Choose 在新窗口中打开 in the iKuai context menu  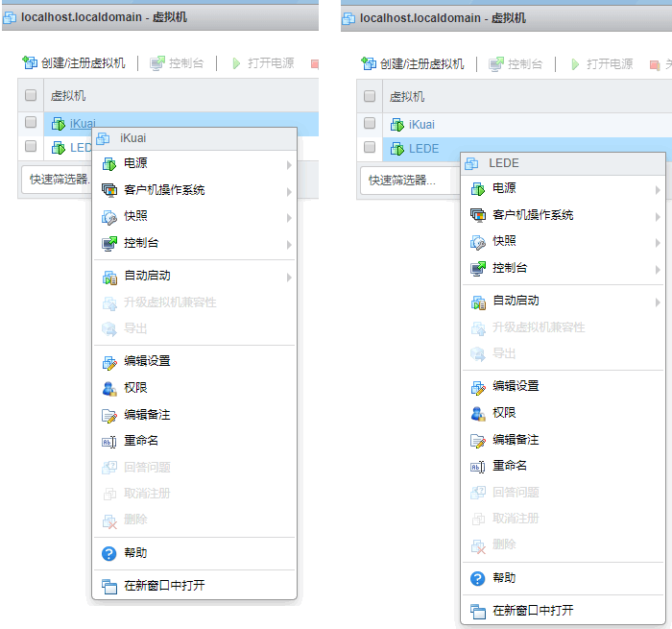[164, 586]
